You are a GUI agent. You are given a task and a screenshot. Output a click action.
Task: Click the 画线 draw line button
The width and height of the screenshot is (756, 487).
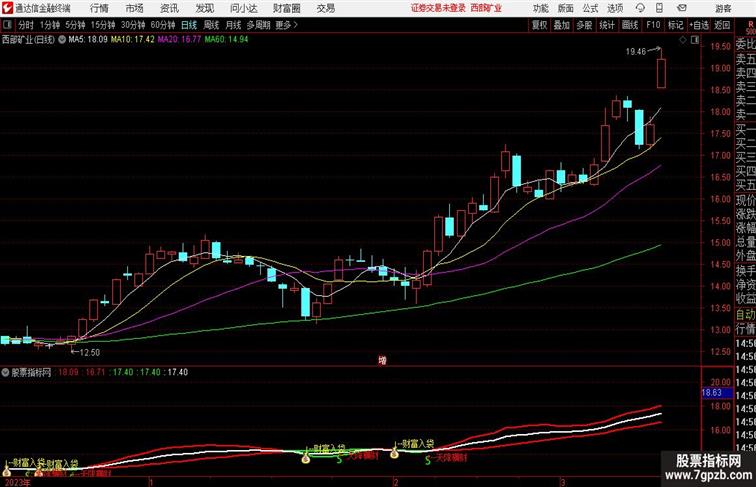(x=630, y=25)
